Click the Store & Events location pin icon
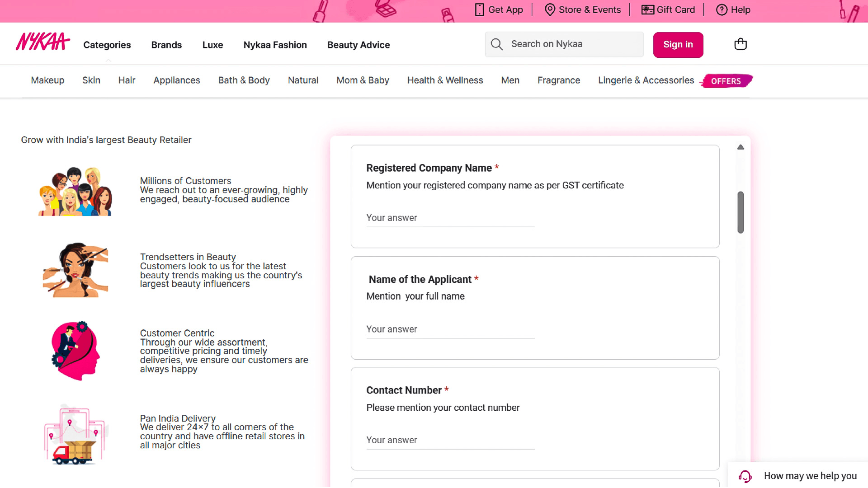This screenshot has width=868, height=488. (x=550, y=9)
